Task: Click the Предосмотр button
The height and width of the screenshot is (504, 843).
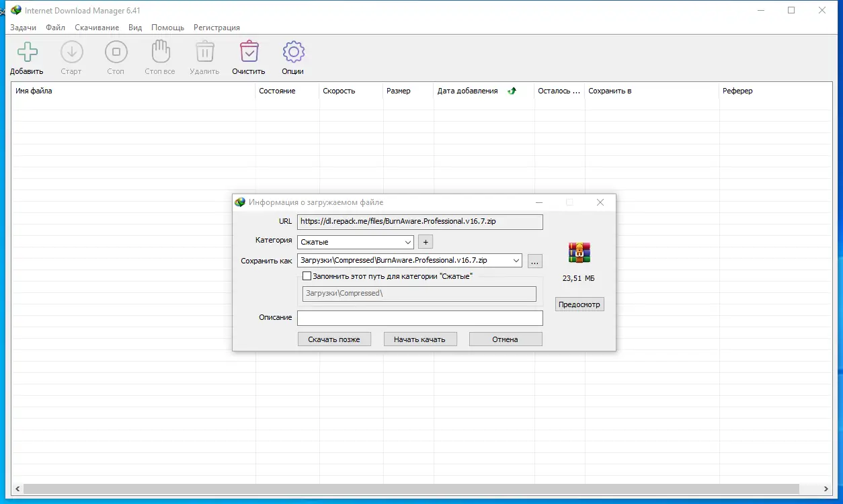Action: coord(580,304)
